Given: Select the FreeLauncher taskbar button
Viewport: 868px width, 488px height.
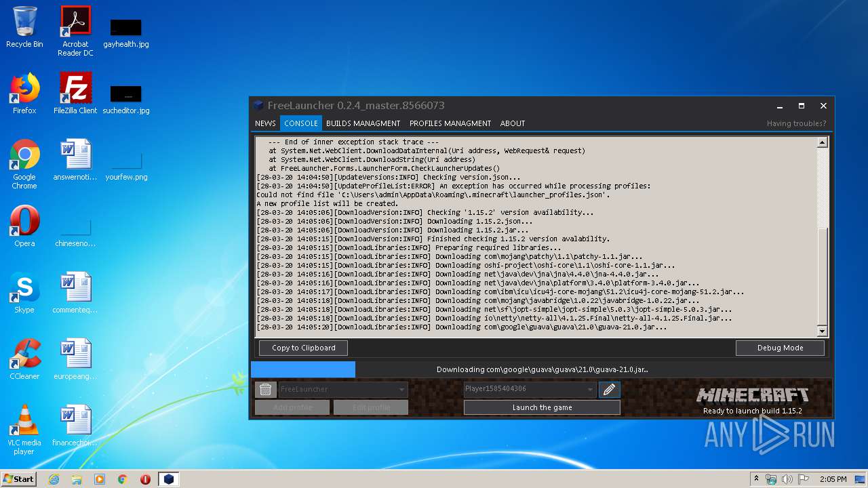Looking at the screenshot, I should [168, 479].
